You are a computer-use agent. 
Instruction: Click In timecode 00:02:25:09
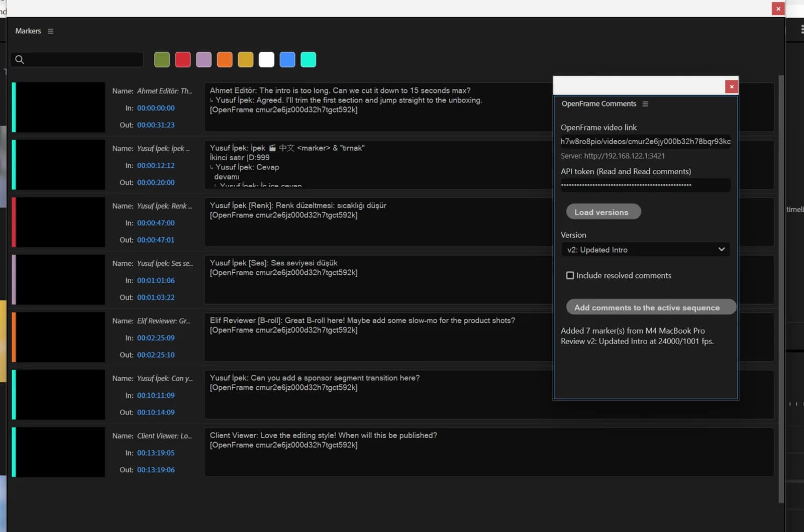click(x=156, y=338)
